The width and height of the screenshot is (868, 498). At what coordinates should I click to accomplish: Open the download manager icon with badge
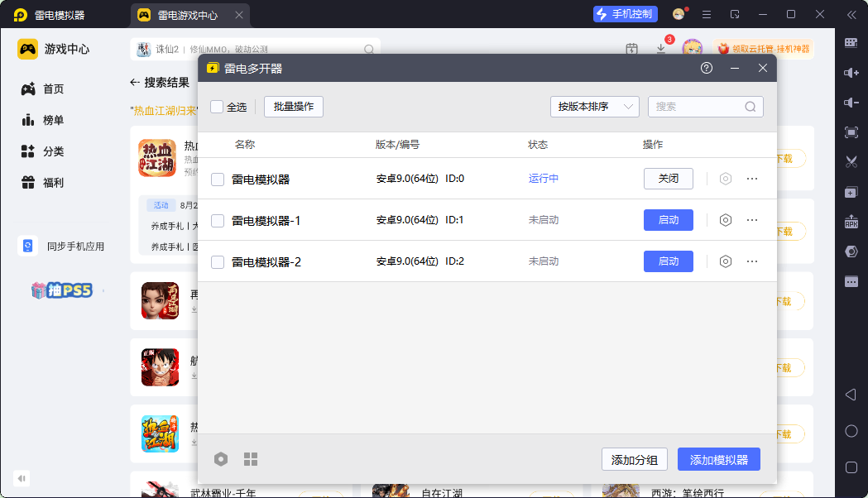[x=661, y=49]
